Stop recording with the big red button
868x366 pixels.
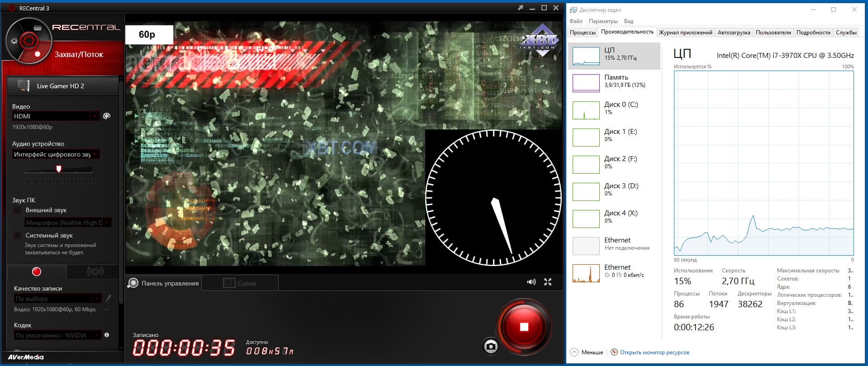click(524, 327)
